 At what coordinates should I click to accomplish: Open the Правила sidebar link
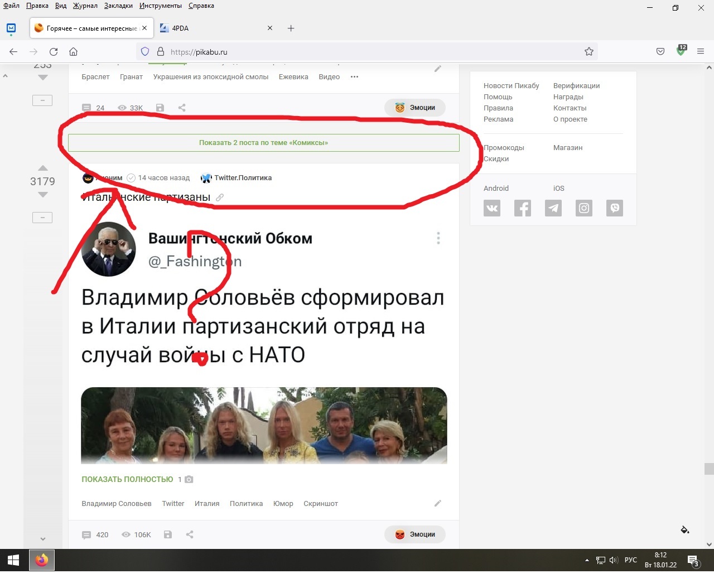(x=498, y=108)
